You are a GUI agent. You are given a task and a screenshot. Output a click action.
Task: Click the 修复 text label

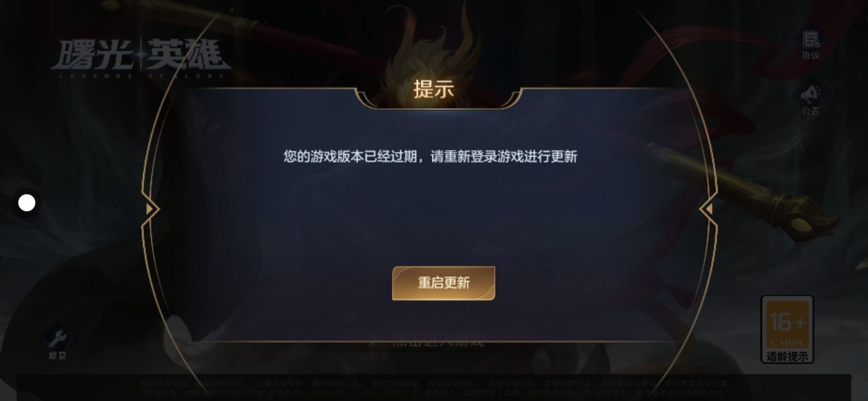click(x=58, y=355)
